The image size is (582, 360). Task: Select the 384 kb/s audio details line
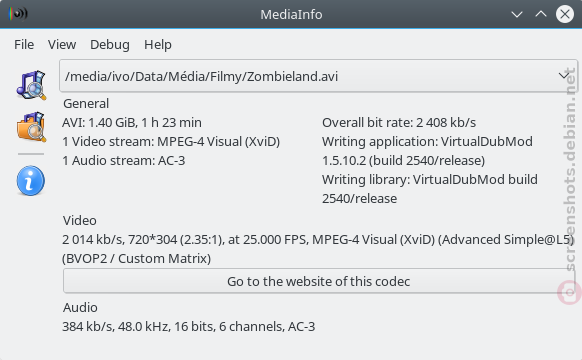click(189, 327)
